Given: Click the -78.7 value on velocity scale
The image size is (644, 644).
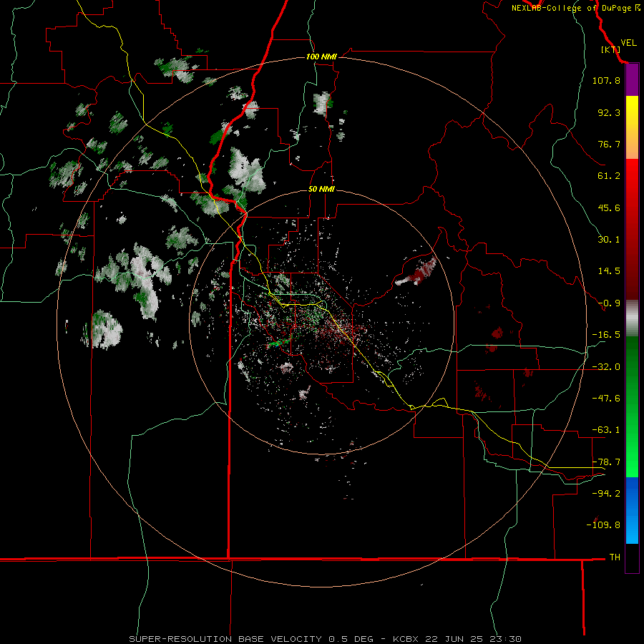Looking at the screenshot, I should [606, 462].
